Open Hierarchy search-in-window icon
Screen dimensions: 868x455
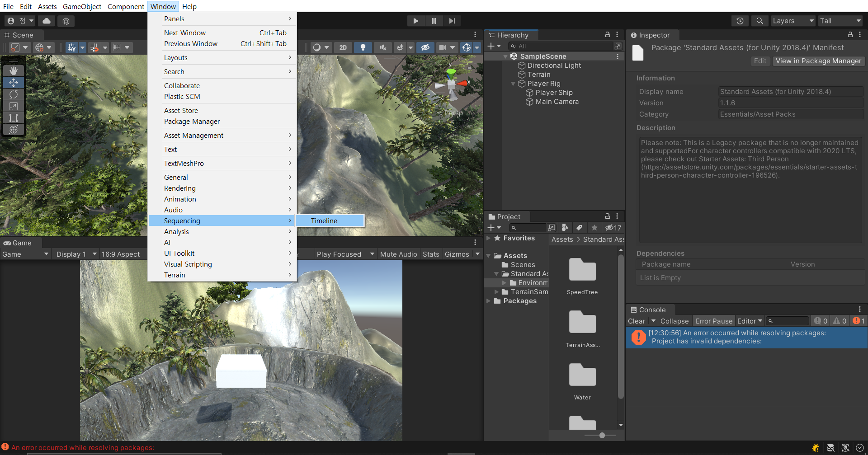618,46
